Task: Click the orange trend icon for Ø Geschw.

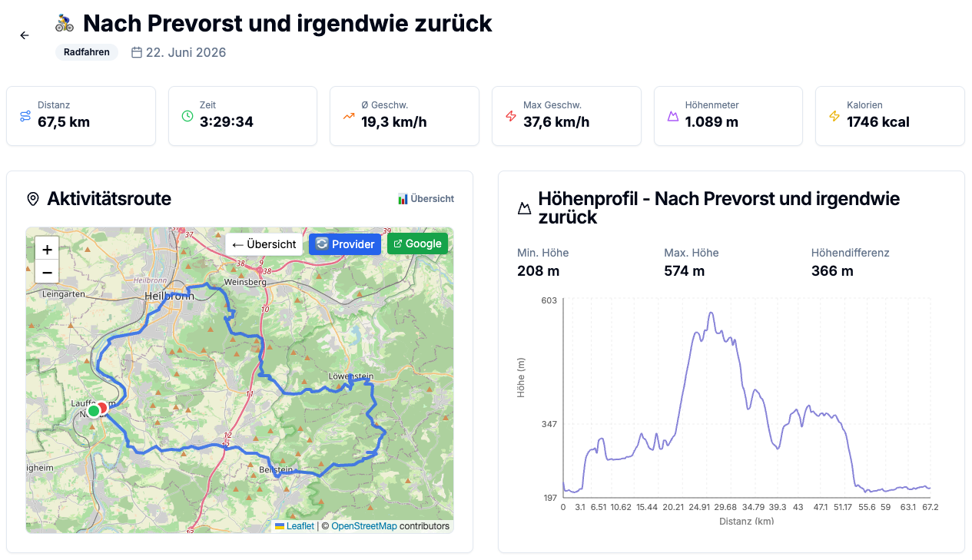Action: [349, 116]
